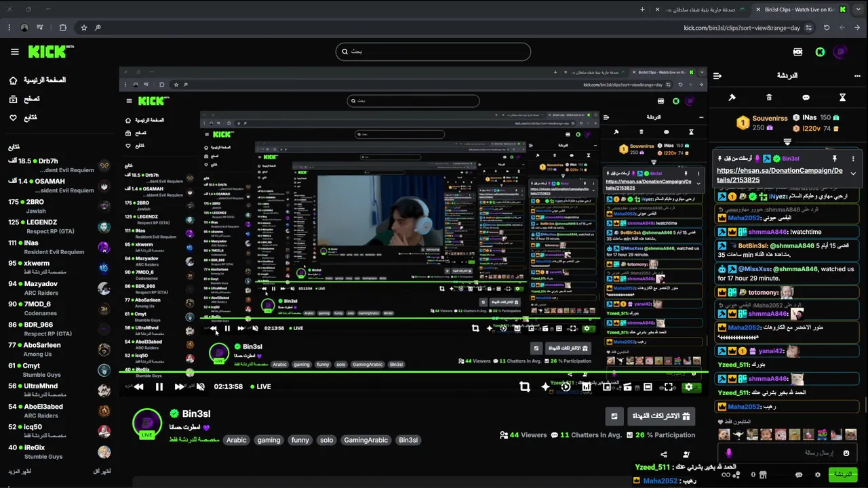Click the green chat send button
Image resolution: width=868 pixels, height=488 pixels.
[843, 474]
